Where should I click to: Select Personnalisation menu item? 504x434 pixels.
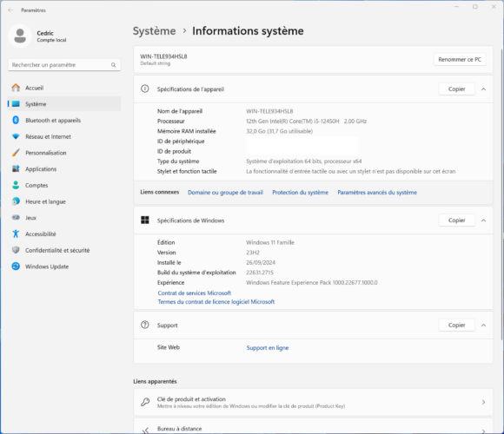point(64,153)
